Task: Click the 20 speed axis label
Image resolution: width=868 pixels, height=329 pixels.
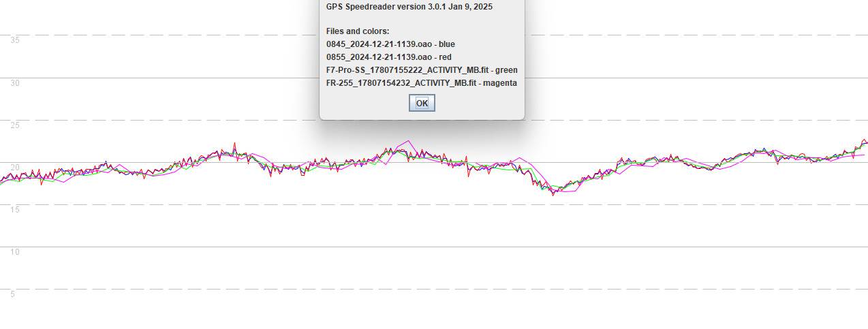Action: pyautogui.click(x=15, y=168)
